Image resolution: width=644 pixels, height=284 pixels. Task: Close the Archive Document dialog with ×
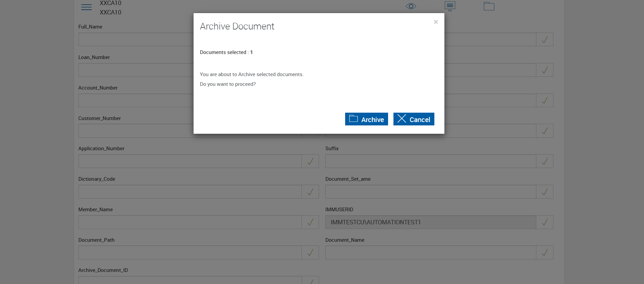pos(436,22)
